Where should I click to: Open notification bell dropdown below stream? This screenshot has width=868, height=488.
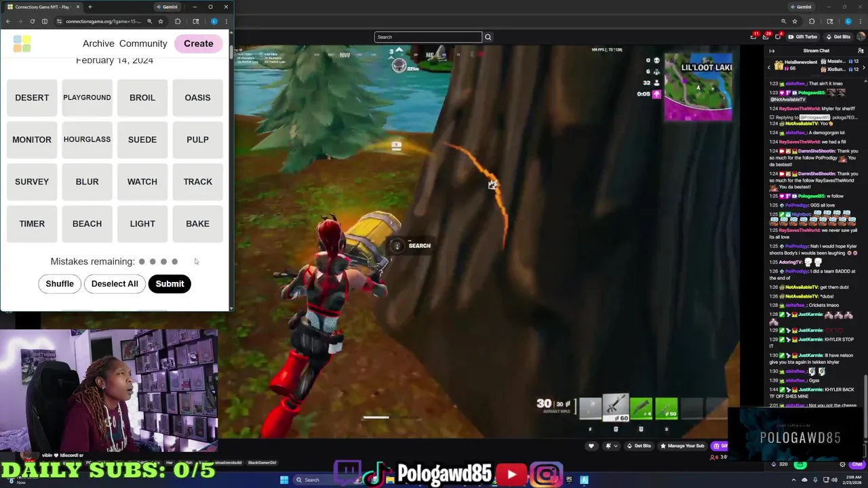[610, 446]
